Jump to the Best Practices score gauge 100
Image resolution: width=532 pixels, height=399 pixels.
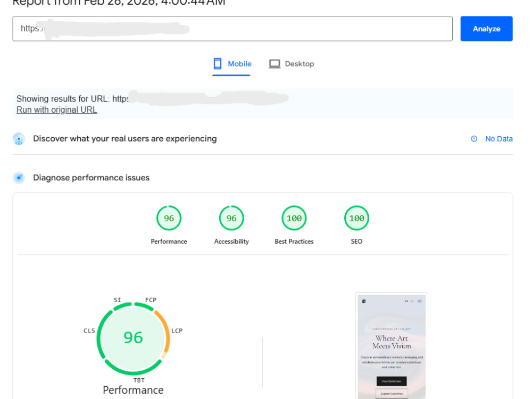pos(294,218)
